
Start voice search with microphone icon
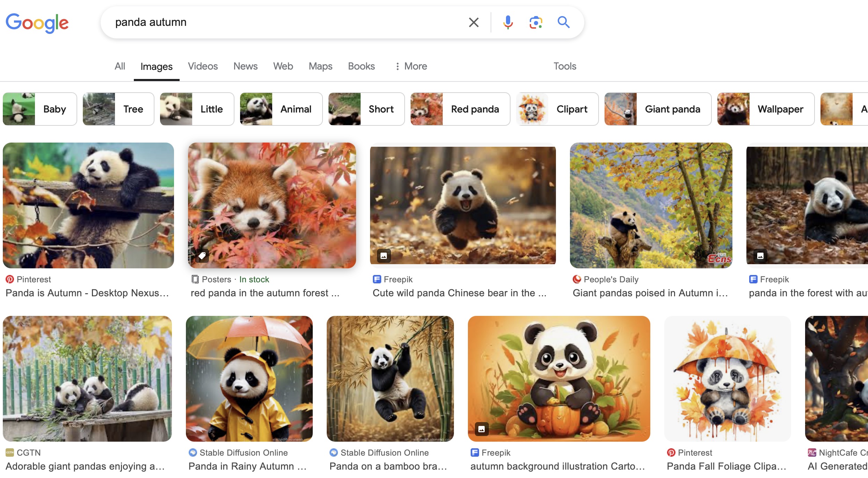[x=508, y=22]
